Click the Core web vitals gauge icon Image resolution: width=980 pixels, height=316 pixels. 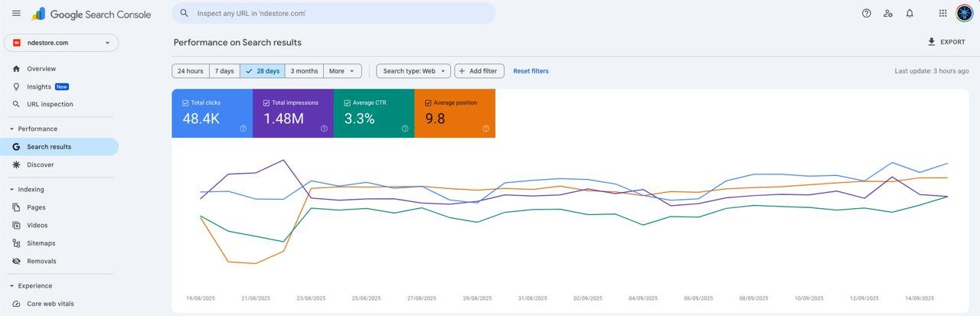click(16, 304)
